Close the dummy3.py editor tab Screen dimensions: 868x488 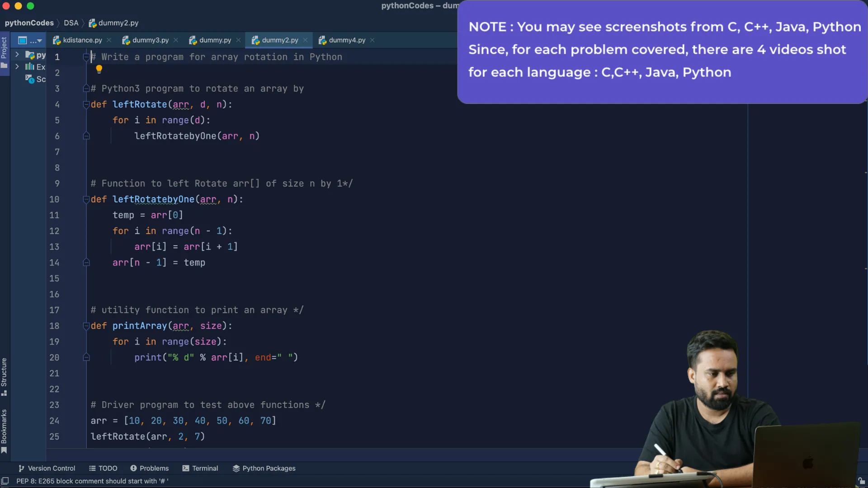[176, 40]
